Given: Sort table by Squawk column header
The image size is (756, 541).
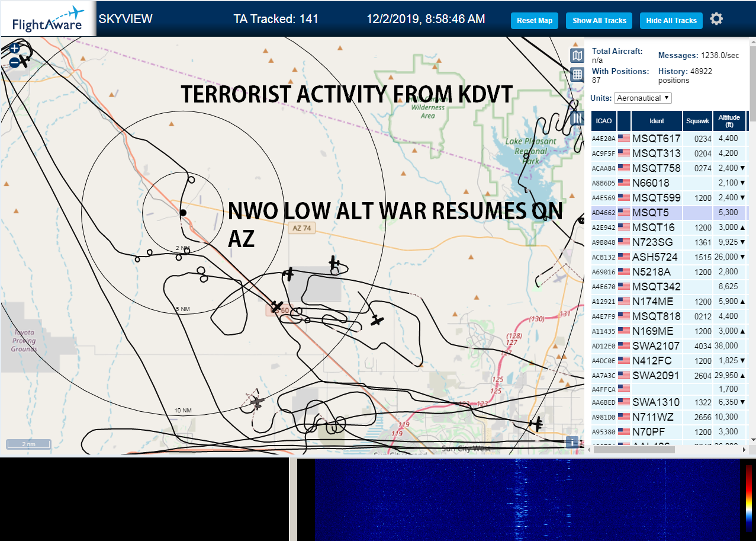Looking at the screenshot, I should point(697,121).
